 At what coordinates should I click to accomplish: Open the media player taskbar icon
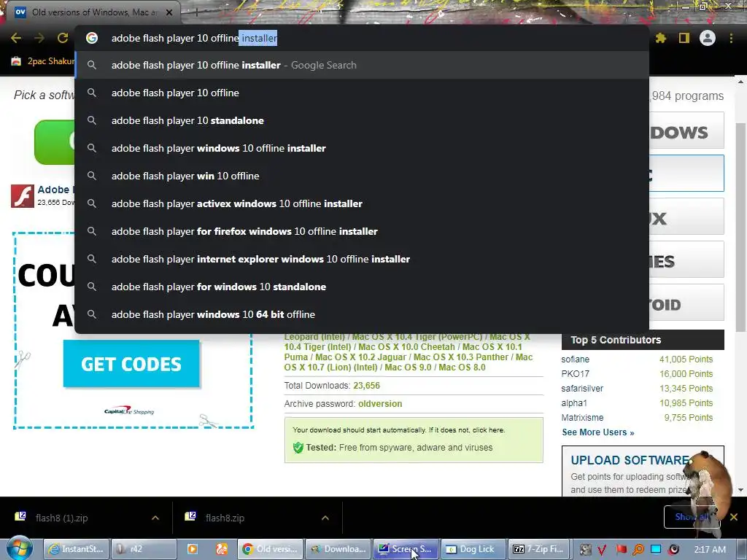[193, 549]
